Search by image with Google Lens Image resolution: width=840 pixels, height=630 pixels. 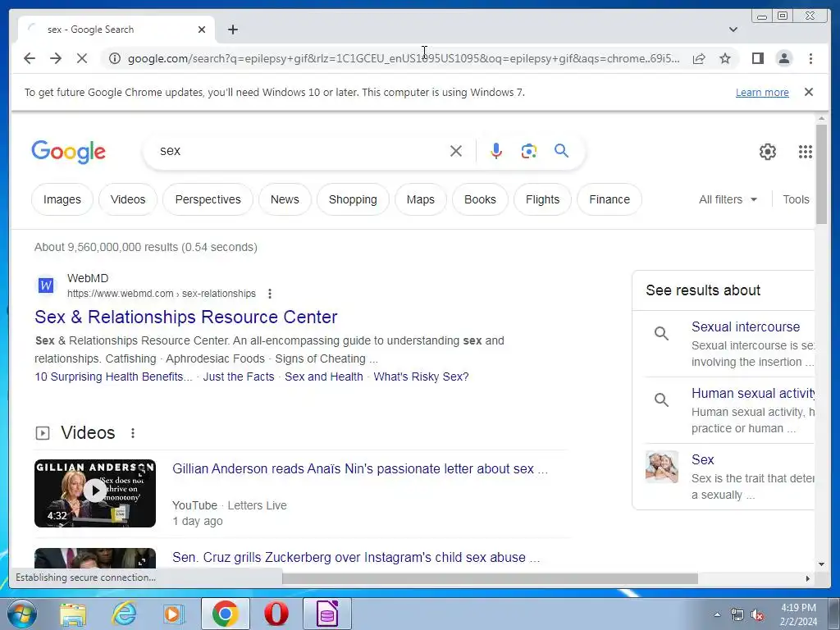point(529,151)
